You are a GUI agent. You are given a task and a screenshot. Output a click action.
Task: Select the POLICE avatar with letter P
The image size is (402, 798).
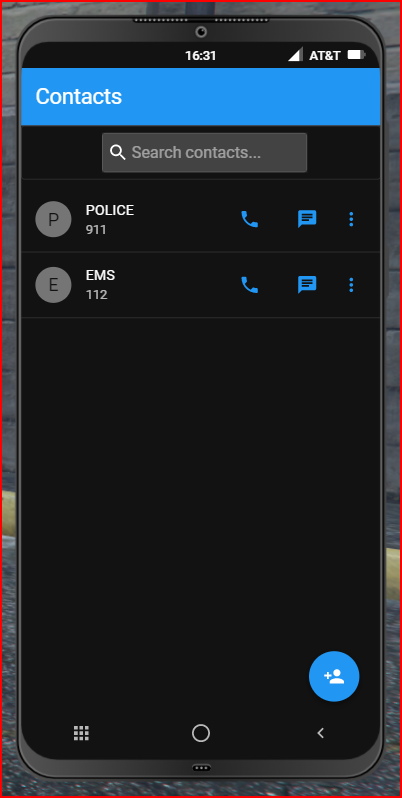[x=53, y=219]
